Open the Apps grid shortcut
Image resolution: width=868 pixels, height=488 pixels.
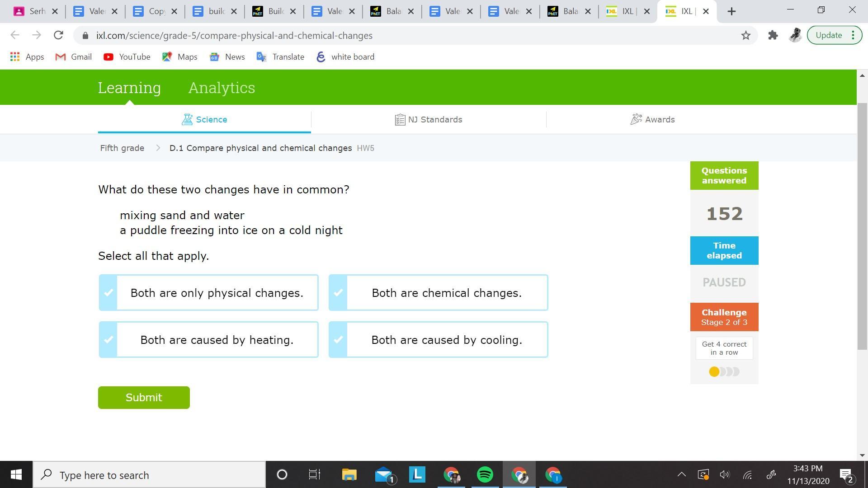(27, 57)
